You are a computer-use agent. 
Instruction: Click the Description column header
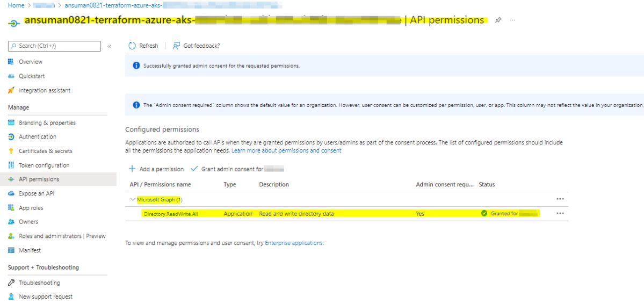coord(274,184)
